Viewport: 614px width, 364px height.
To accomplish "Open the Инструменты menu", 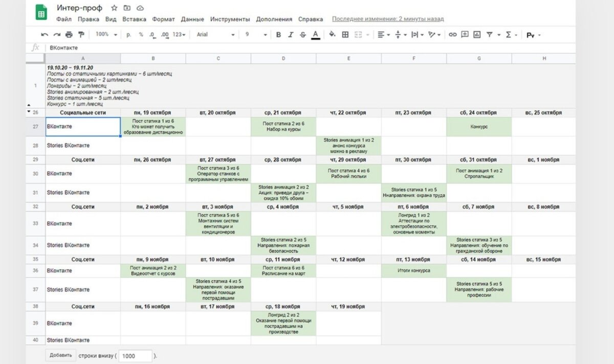I will 230,19.
